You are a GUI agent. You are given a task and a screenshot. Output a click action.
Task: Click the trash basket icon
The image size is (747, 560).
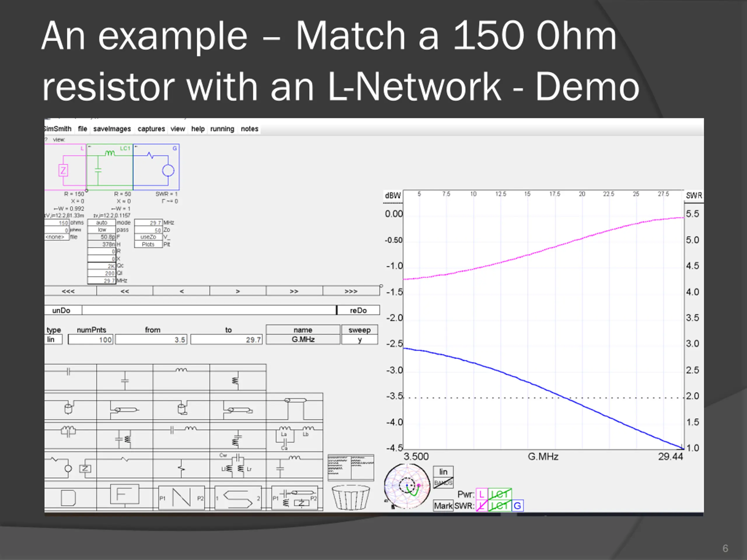[350, 498]
